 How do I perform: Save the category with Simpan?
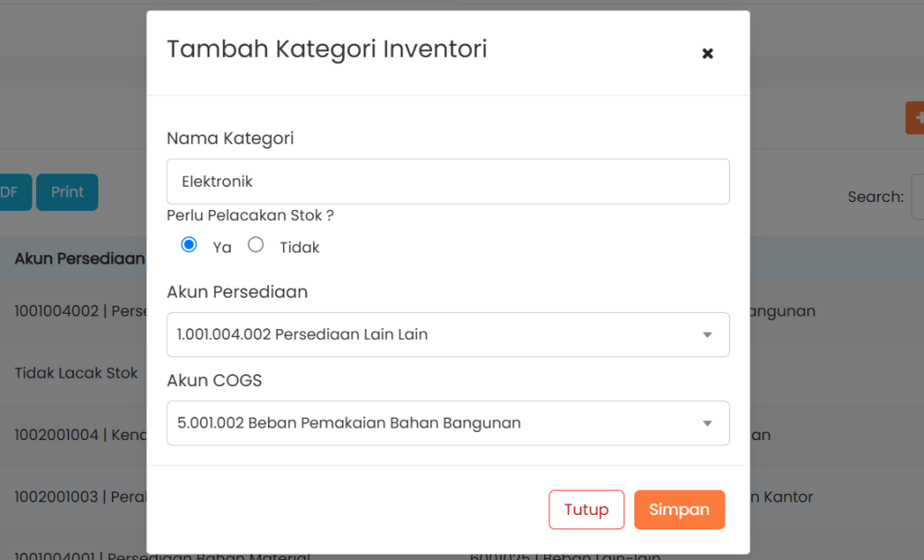pos(679,510)
